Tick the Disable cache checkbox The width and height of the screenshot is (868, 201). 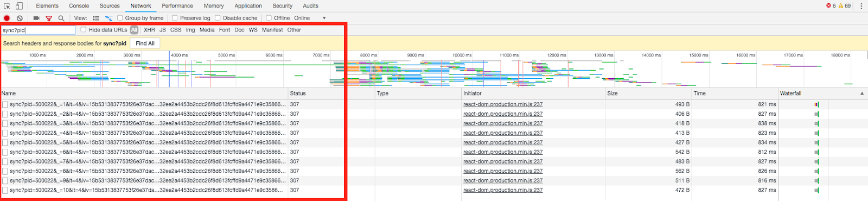click(x=218, y=18)
